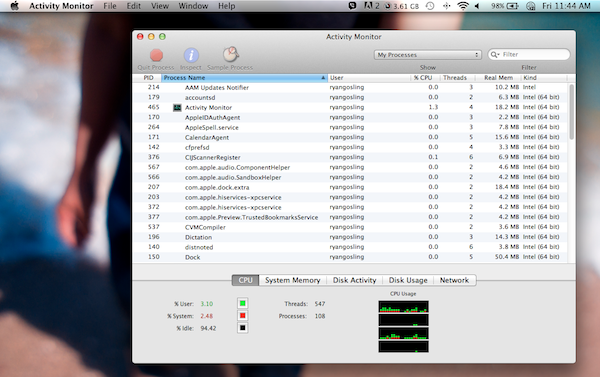Click the Sample Process icon

231,55
